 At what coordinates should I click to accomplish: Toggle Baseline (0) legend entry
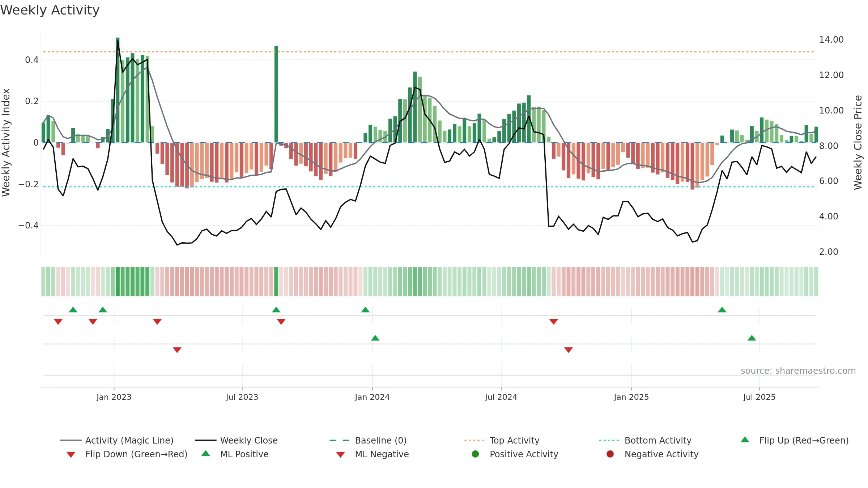368,440
